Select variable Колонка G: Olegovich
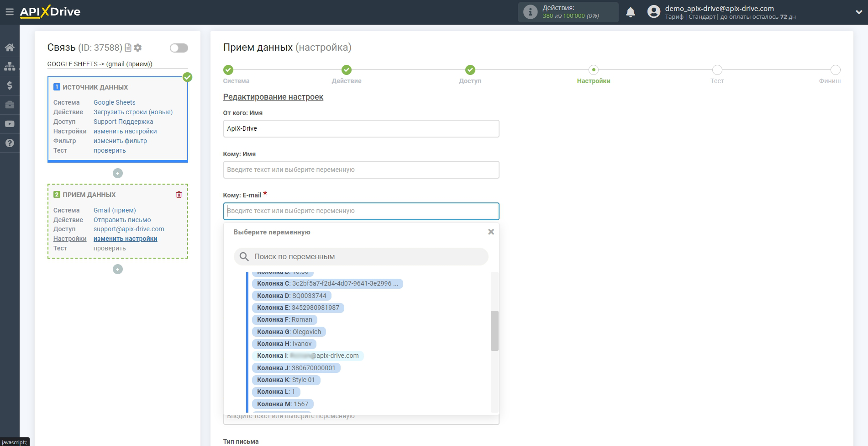Image resolution: width=868 pixels, height=446 pixels. click(289, 332)
